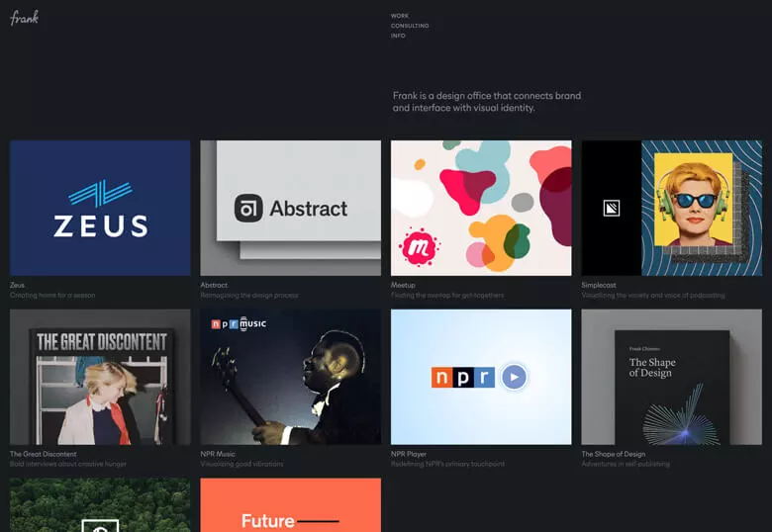Screen dimensions: 772x532
Task: Click "Adventures in self-publishing" caption
Action: pos(626,464)
